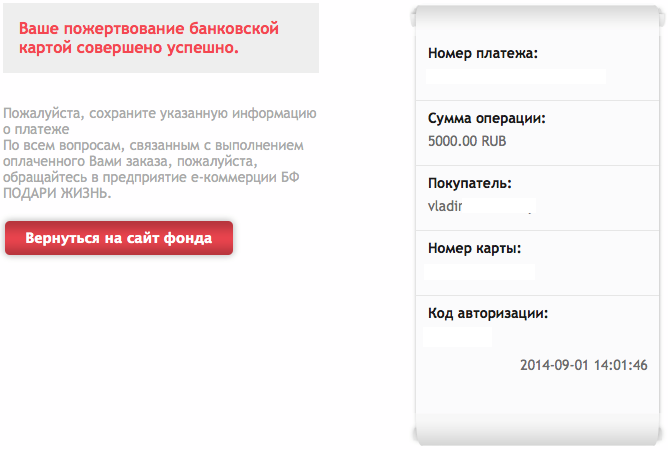This screenshot has width=668, height=450.
Task: Click the "По всем вопросам" paragraph line
Action: tap(151, 145)
